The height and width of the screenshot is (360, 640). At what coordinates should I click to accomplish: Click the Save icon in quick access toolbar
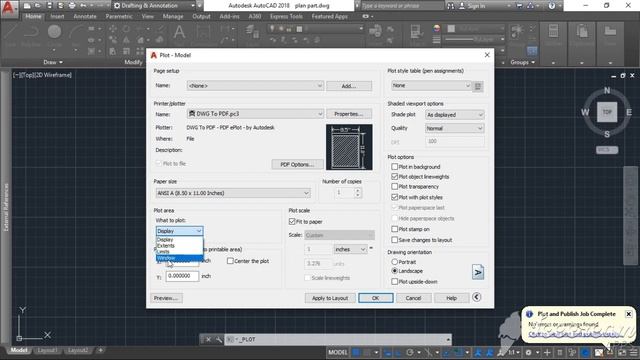pos(49,6)
